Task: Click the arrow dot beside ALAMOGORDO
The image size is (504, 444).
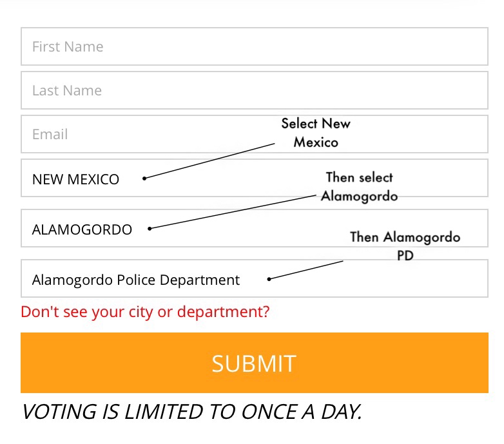Action: pyautogui.click(x=150, y=228)
